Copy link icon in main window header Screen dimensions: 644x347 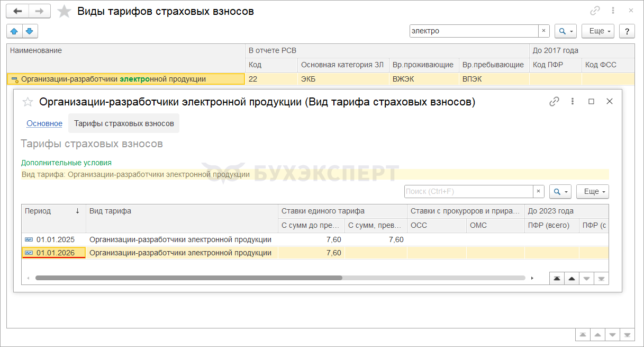click(595, 11)
